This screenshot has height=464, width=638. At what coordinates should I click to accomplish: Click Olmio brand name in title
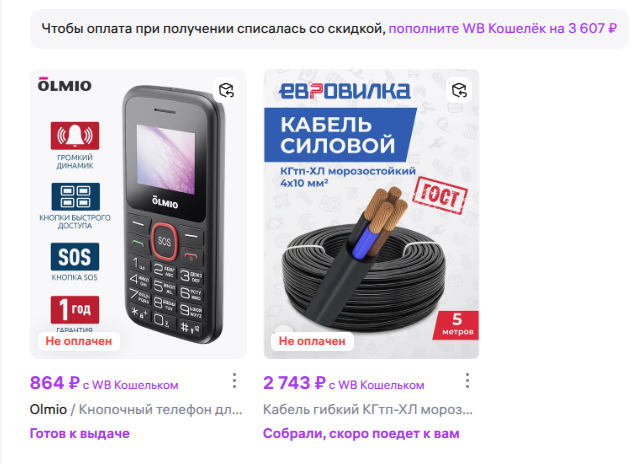coord(48,409)
